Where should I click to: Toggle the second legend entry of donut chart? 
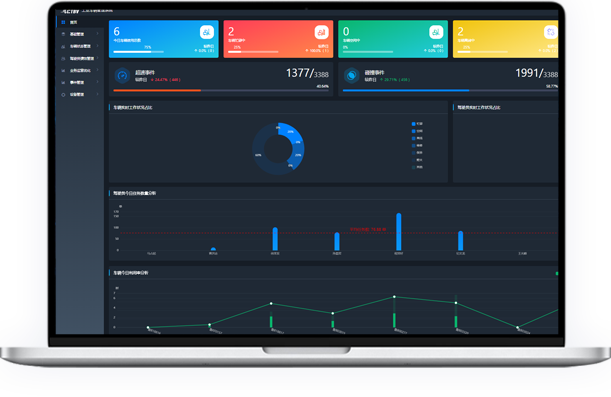pyautogui.click(x=417, y=131)
